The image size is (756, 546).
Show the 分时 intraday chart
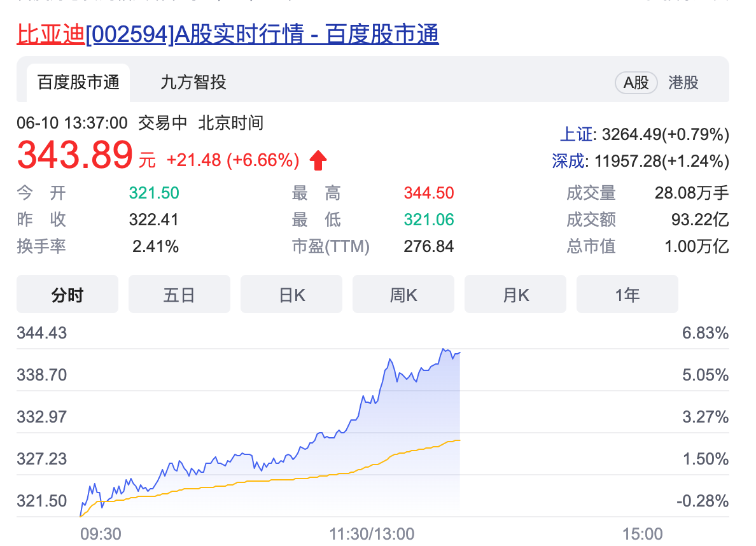pos(67,294)
